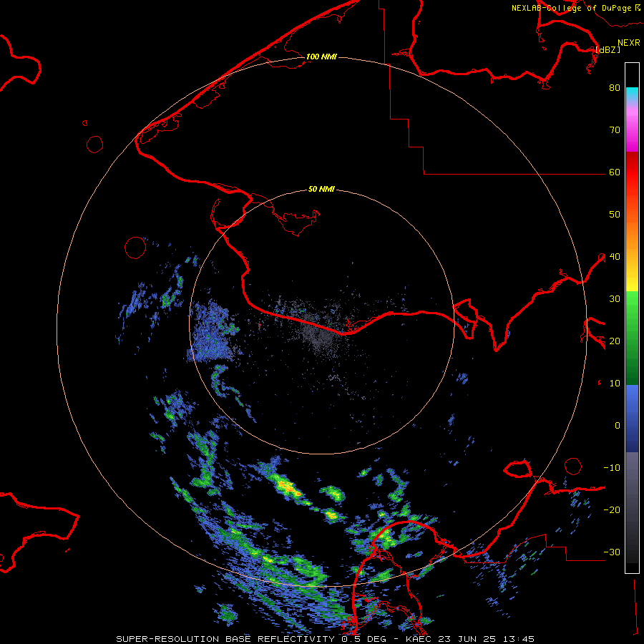
Task: Click the "50 NMI" range ring label
Action: point(321,190)
